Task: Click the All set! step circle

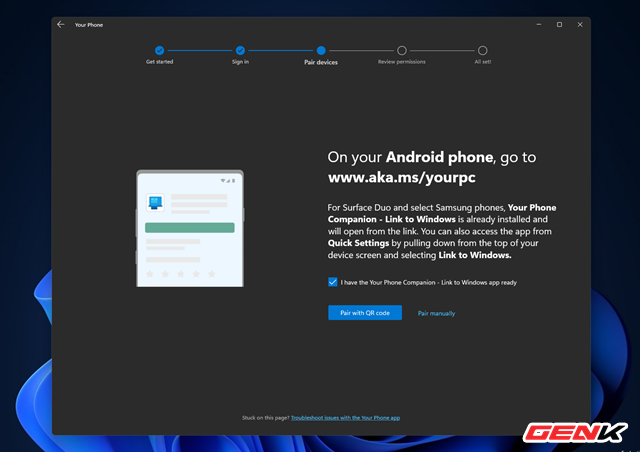Action: click(x=482, y=50)
